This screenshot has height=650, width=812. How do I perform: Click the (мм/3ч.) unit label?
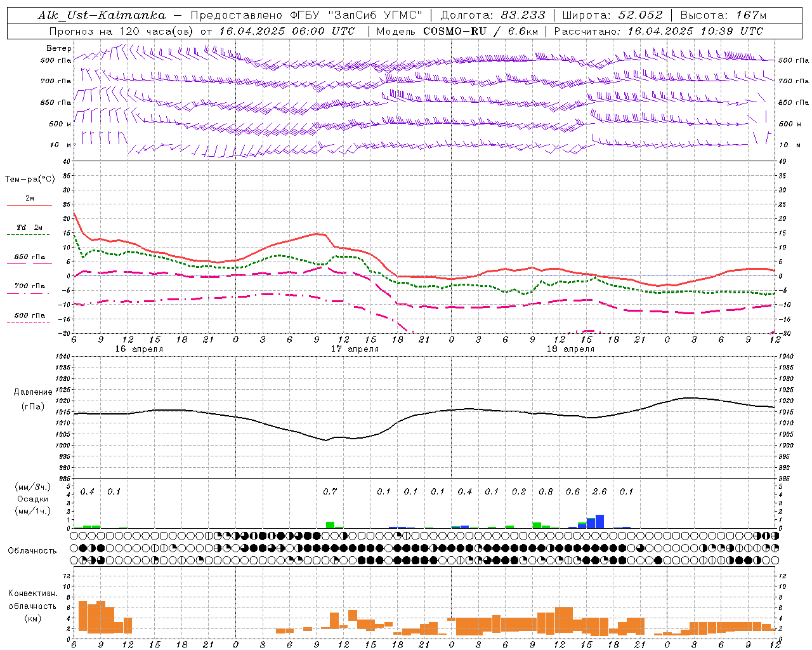coord(33,487)
